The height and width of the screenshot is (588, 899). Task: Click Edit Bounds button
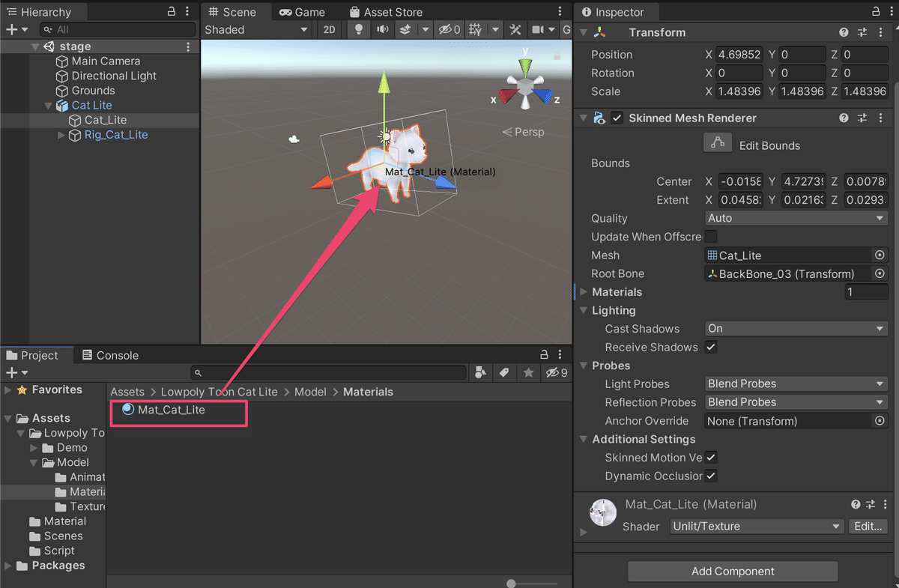(x=718, y=142)
